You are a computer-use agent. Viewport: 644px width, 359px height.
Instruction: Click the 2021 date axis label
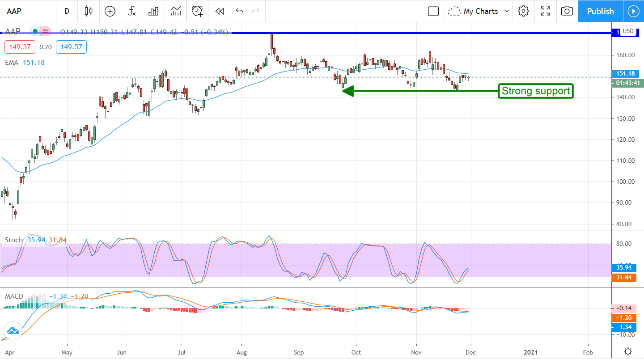531,352
